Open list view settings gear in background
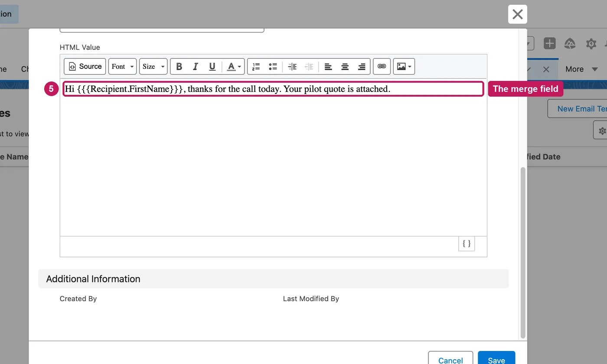This screenshot has width=607, height=364. pos(601,130)
